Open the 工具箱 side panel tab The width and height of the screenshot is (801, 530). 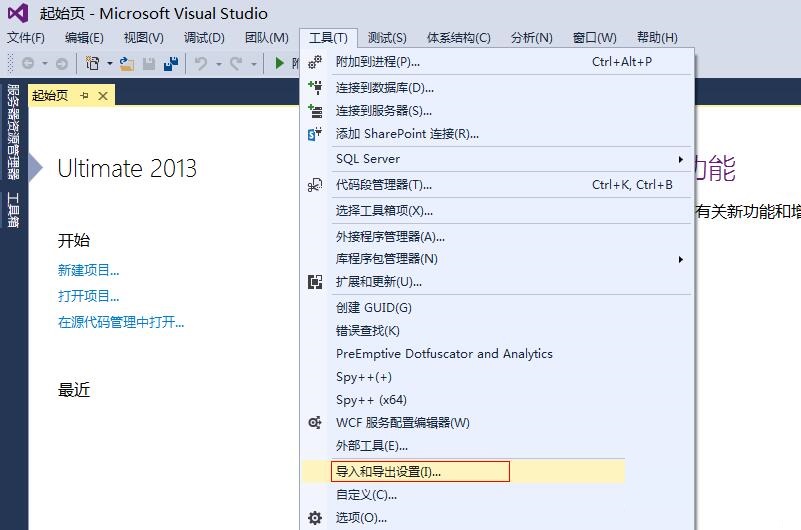pos(13,209)
